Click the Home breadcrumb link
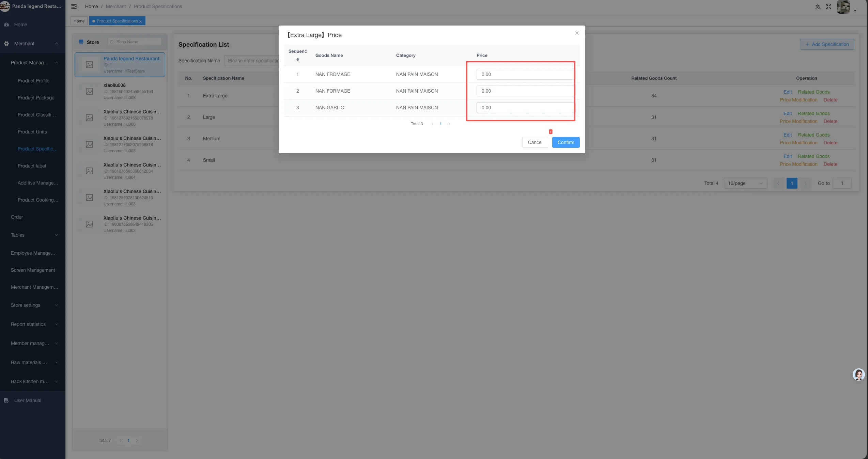 (91, 6)
